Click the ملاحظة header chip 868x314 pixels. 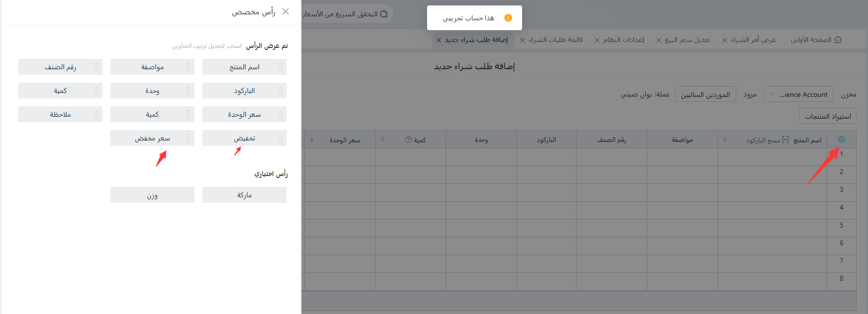point(60,114)
